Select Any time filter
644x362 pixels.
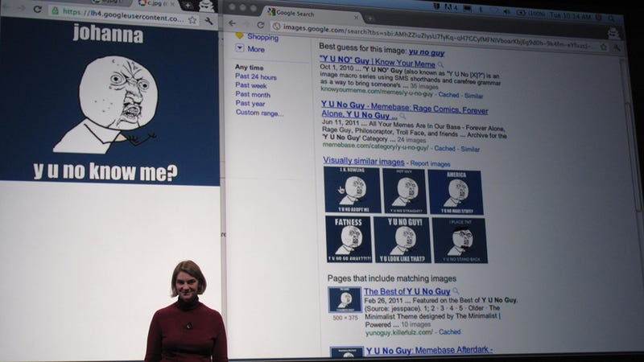250,68
